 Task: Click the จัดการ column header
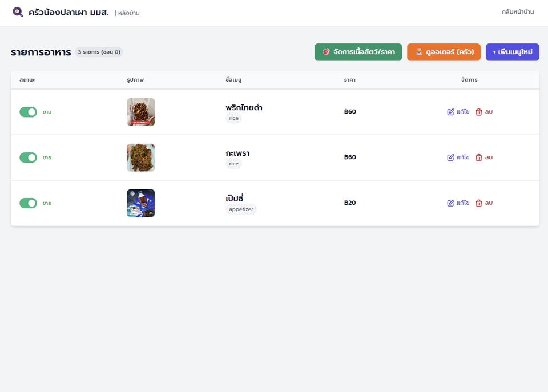(x=469, y=80)
